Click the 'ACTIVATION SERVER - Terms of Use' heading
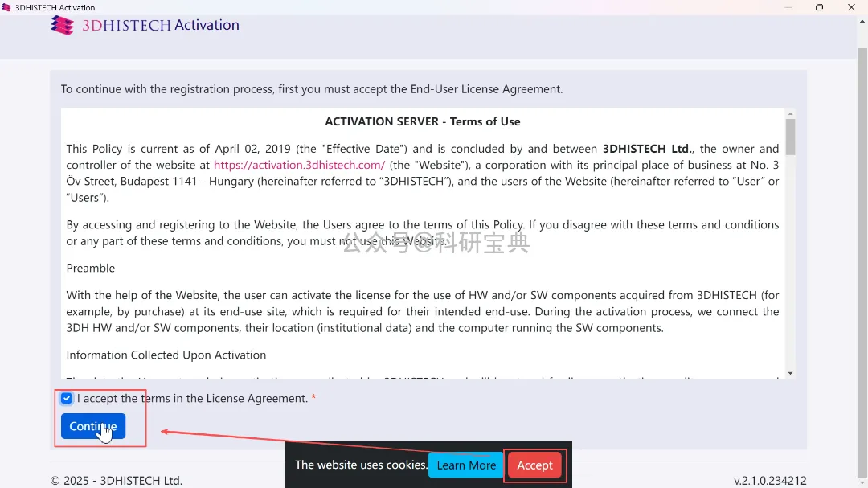868x488 pixels. [x=423, y=121]
